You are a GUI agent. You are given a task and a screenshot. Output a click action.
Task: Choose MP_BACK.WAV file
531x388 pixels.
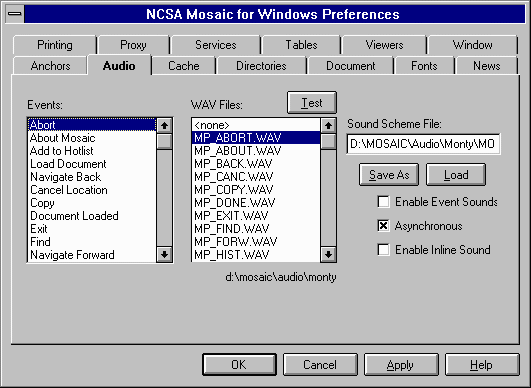(256, 164)
